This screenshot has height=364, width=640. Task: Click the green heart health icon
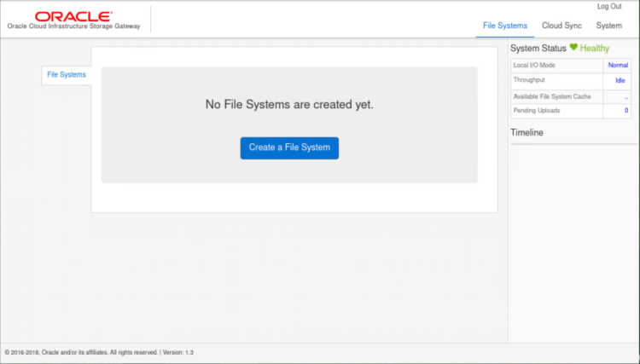(574, 48)
